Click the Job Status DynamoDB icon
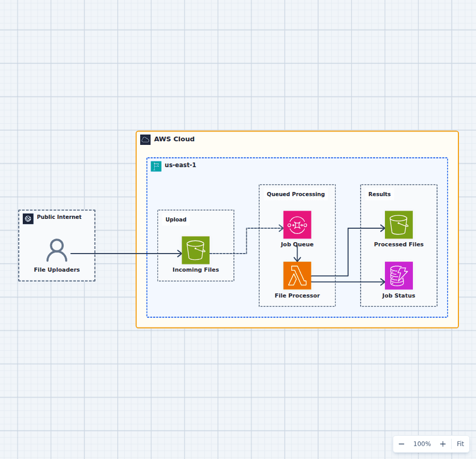This screenshot has width=476, height=459. click(399, 276)
